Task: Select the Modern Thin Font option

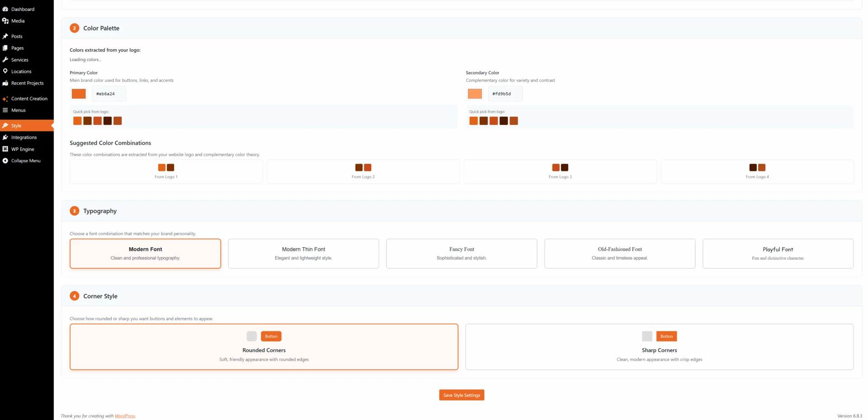Action: [303, 253]
